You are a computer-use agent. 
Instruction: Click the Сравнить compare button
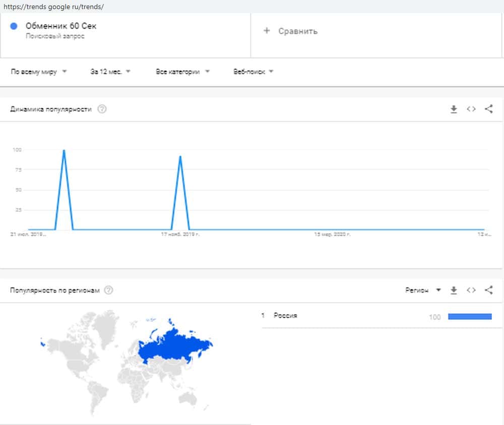(x=298, y=31)
